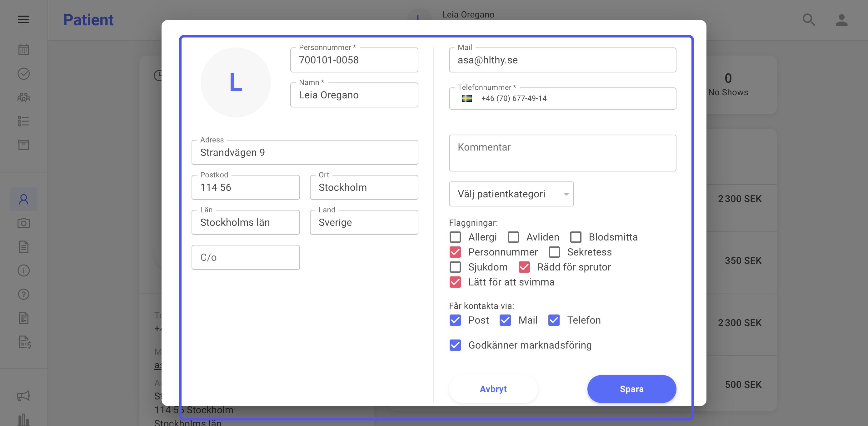The height and width of the screenshot is (426, 868).
Task: Edit the Telefonnummer field
Action: 562,98
